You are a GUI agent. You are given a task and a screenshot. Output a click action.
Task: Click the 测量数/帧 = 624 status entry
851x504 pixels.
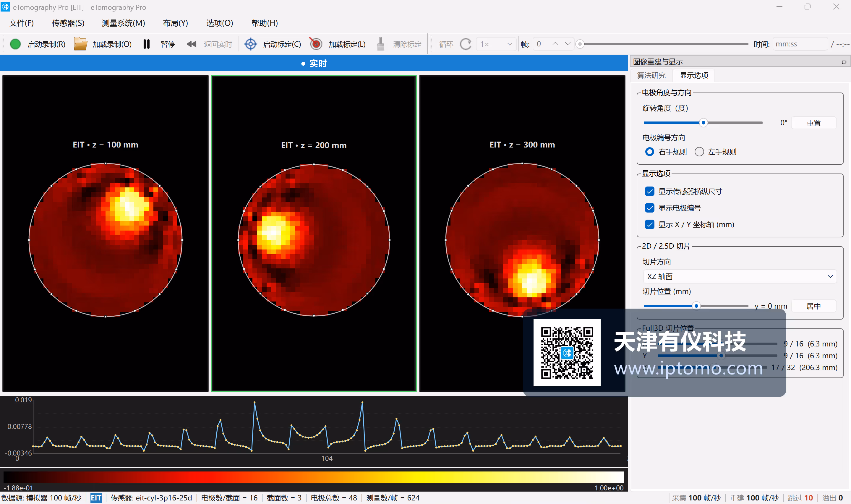tap(393, 498)
